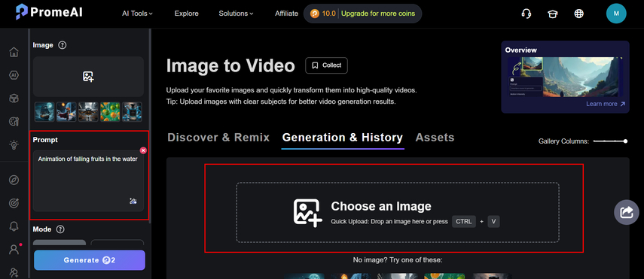Click the magic enhance prompt icon
The height and width of the screenshot is (279, 644).
(133, 201)
